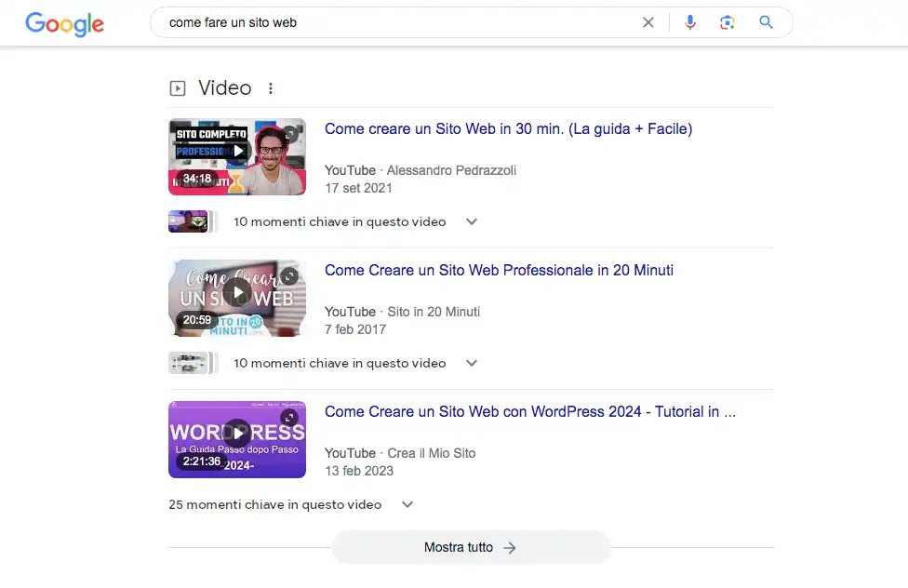Expand 25 key moments for the WordPress video
The image size is (908, 588).
tap(407, 504)
